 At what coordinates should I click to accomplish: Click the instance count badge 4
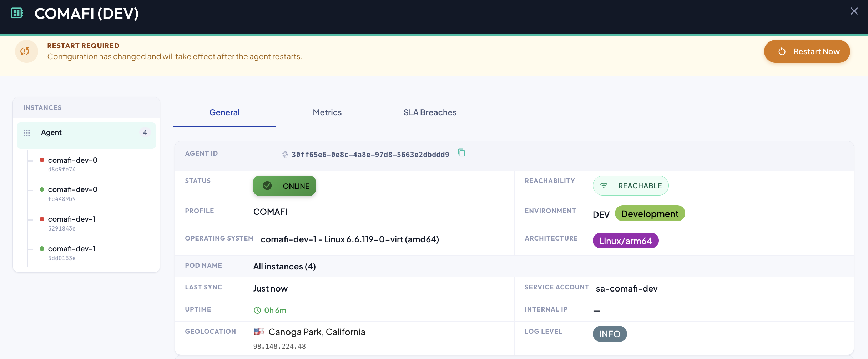pyautogui.click(x=145, y=132)
